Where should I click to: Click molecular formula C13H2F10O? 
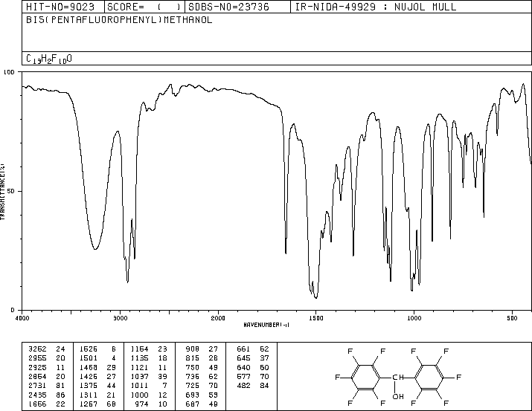pos(49,59)
